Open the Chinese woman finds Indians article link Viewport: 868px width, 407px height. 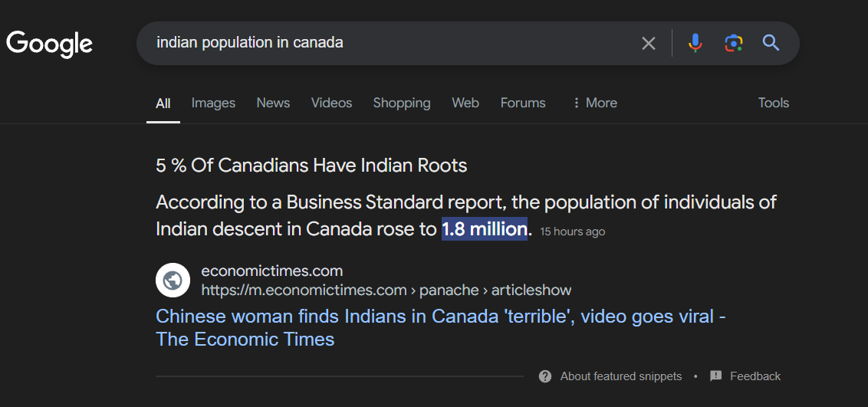coord(441,327)
